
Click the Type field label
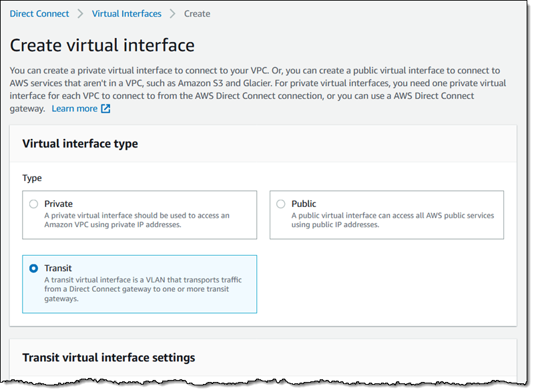click(x=32, y=178)
